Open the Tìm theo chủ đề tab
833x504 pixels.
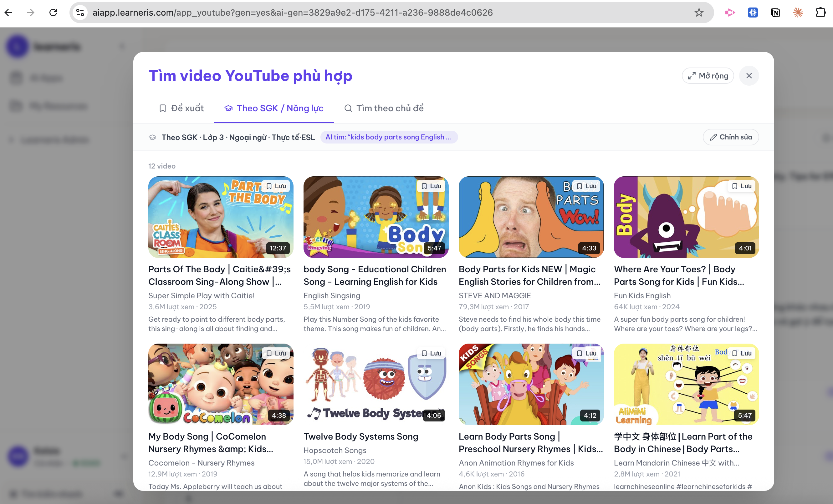coord(384,108)
